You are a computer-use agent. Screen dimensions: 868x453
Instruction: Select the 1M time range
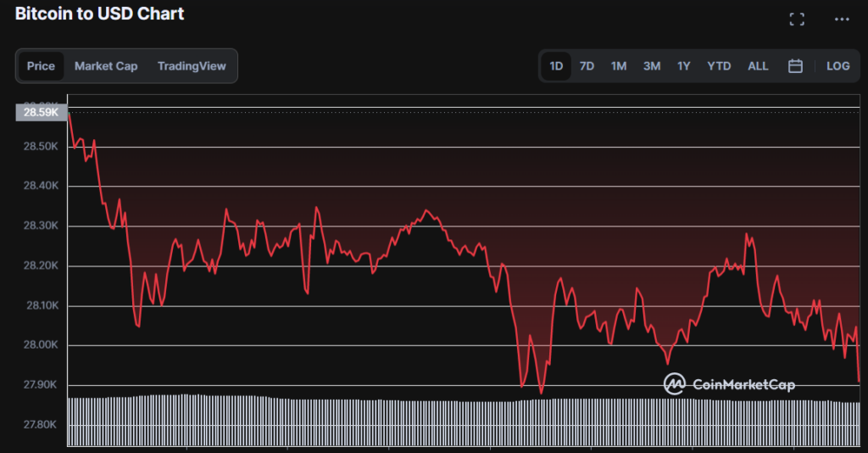click(618, 66)
